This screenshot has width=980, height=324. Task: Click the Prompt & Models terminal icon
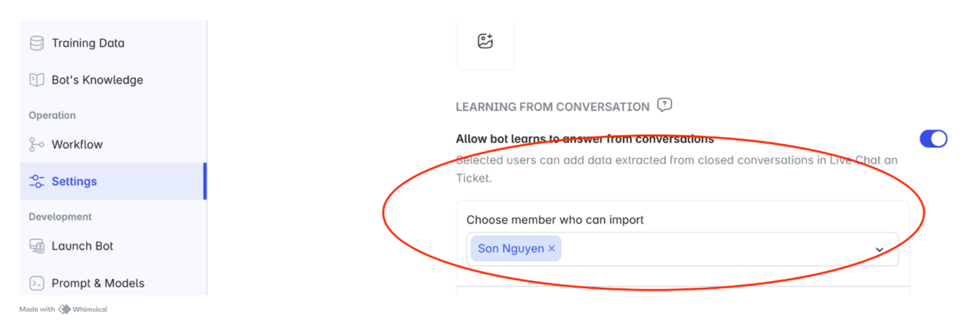[x=37, y=283]
